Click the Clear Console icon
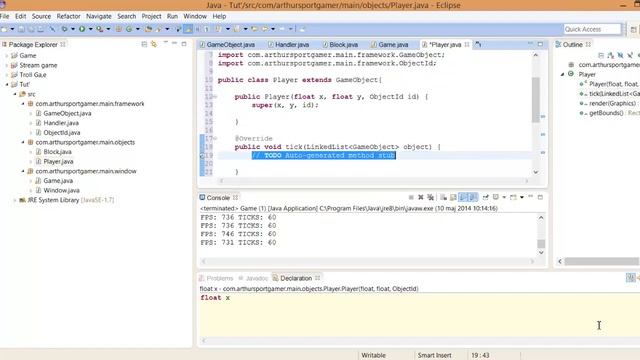 click(443, 198)
